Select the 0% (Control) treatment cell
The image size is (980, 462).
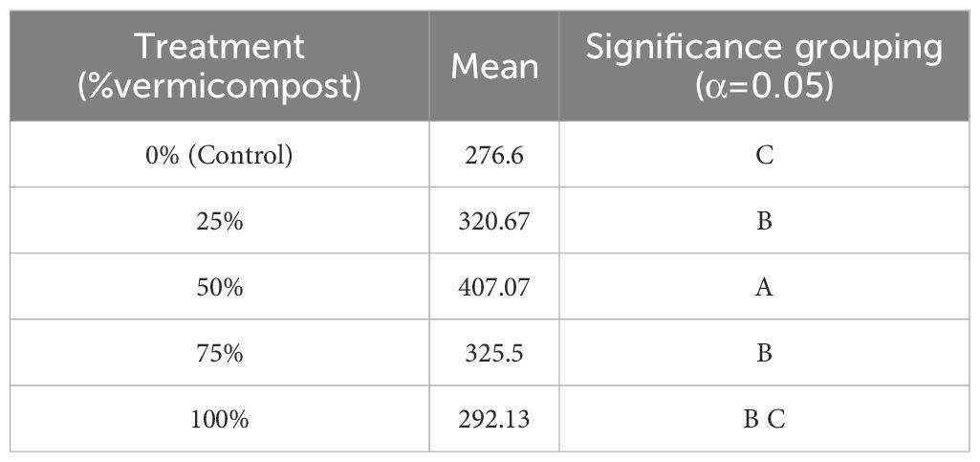point(219,154)
